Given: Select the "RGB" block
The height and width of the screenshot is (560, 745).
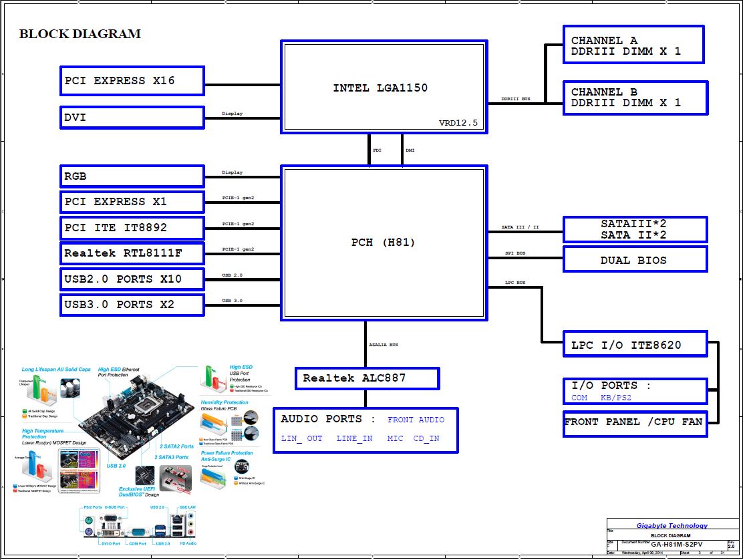Looking at the screenshot, I should point(132,176).
